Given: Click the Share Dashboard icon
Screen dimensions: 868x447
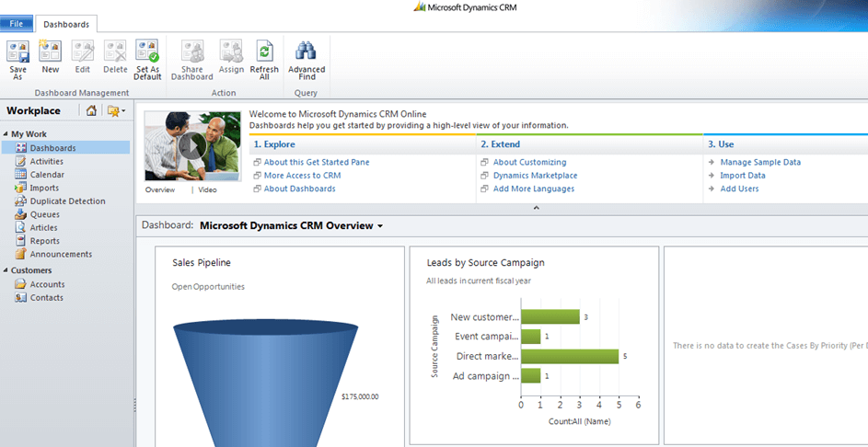Looking at the screenshot, I should (192, 60).
